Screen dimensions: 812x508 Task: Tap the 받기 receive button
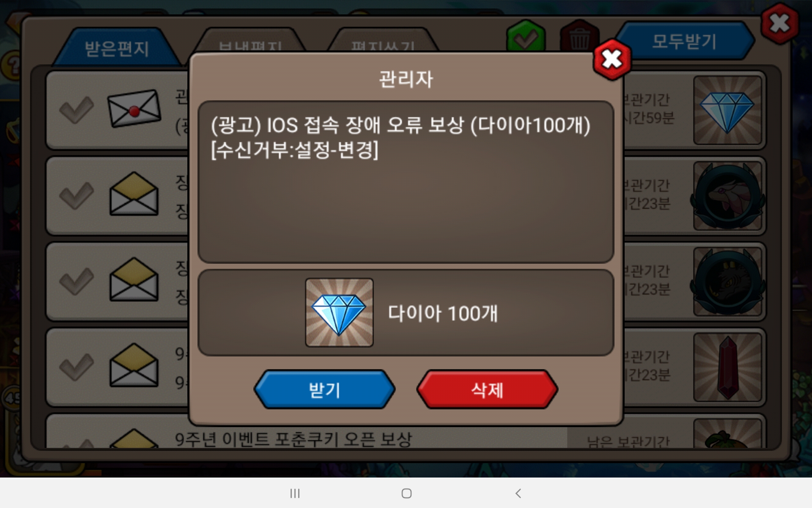(x=324, y=389)
